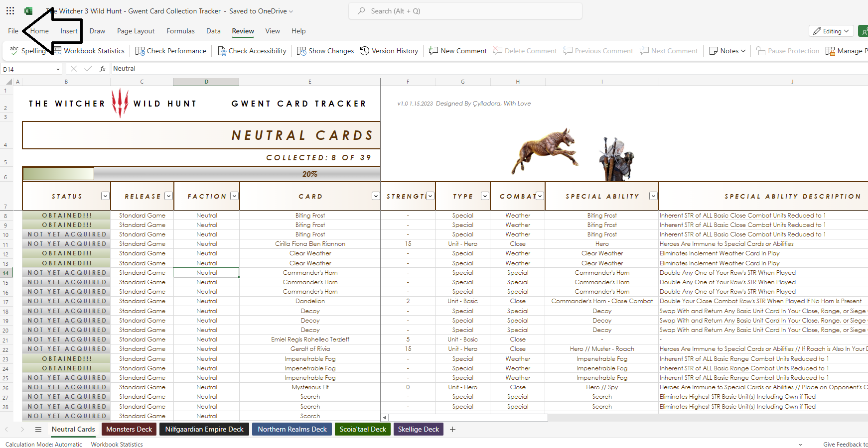
Task: Select column D header
Action: coord(206,82)
